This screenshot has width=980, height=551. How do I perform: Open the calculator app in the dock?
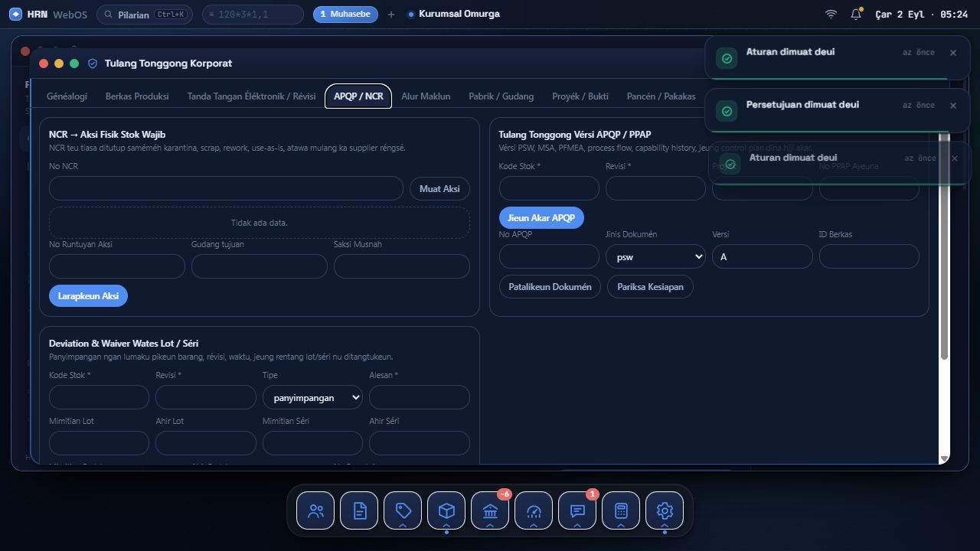coord(621,510)
